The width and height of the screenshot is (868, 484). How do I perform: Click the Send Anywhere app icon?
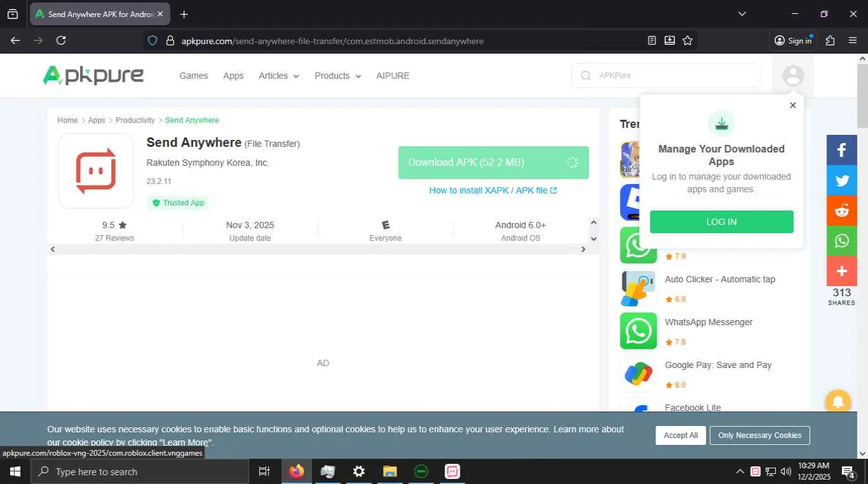pyautogui.click(x=96, y=171)
